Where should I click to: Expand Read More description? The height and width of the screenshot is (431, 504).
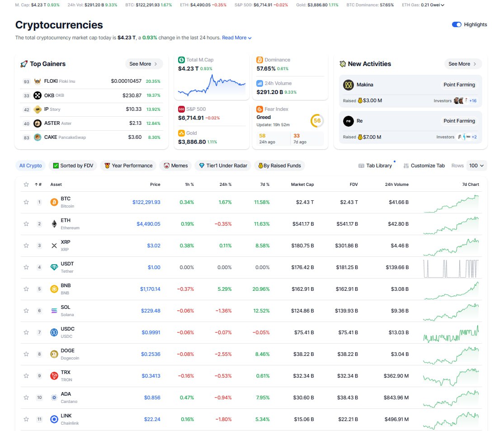(236, 38)
